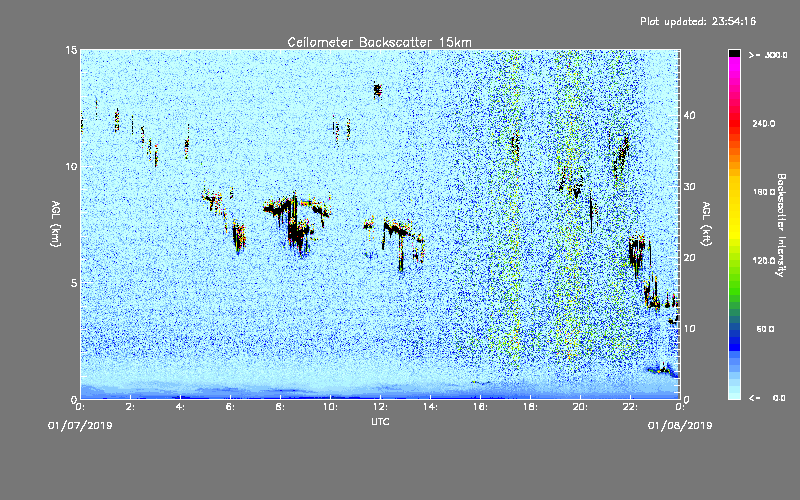The width and height of the screenshot is (800, 500).
Task: Click the black top of the colorbar
Action: click(x=734, y=53)
